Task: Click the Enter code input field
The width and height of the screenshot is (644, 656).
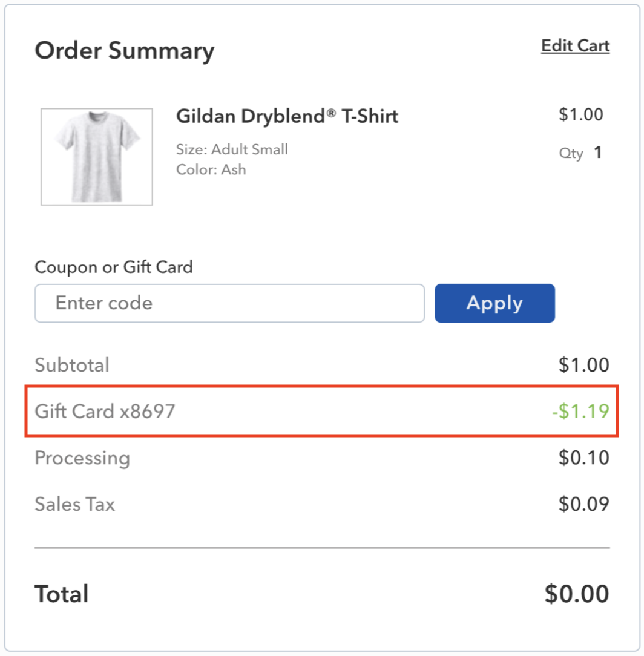Action: [x=230, y=303]
